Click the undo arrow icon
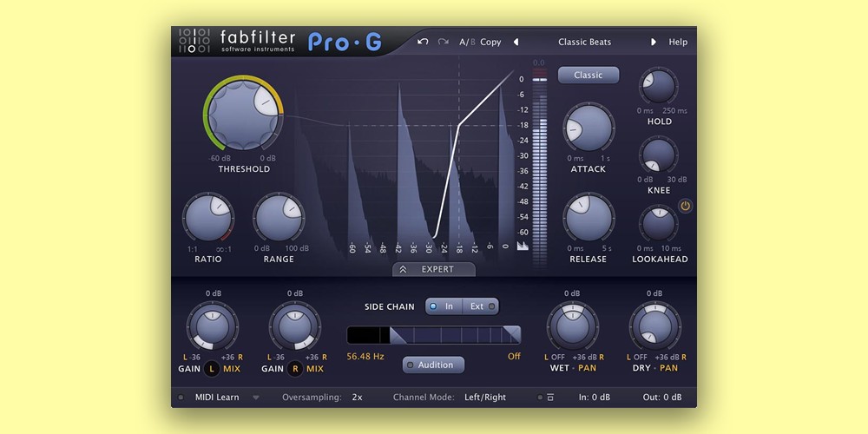 [423, 42]
